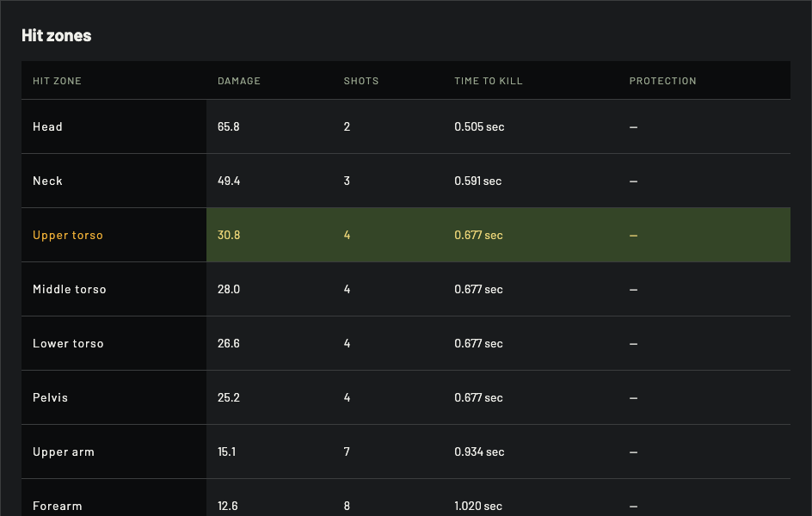
Task: Sort by the DAMAGE column header
Action: point(239,81)
